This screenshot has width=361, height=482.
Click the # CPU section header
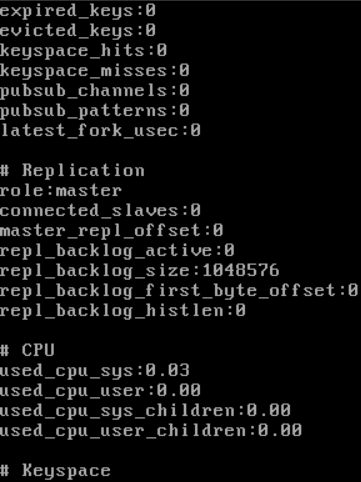(x=27, y=351)
